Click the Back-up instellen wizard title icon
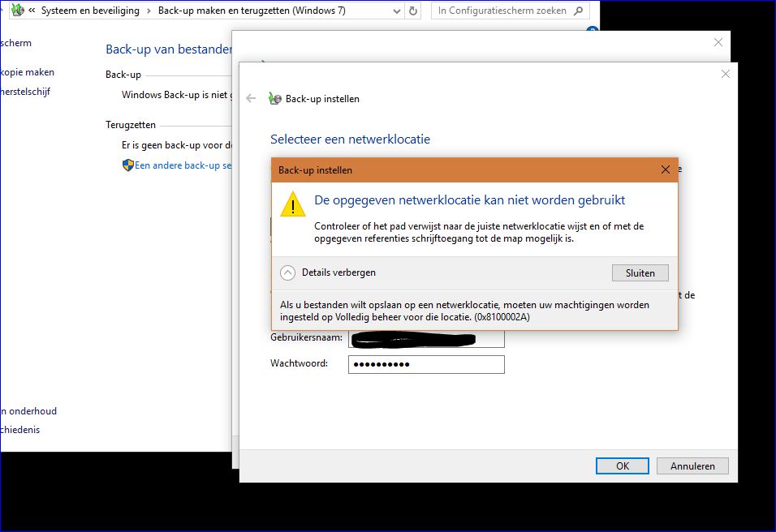 tap(274, 98)
